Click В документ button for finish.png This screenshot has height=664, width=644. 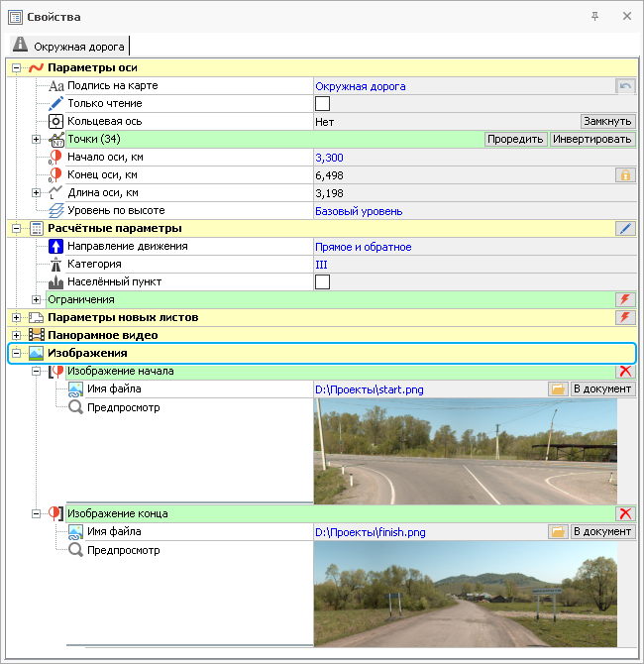pos(602,531)
